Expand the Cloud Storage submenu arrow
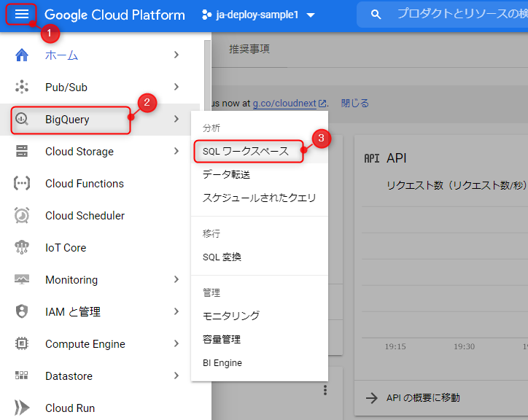 click(176, 152)
